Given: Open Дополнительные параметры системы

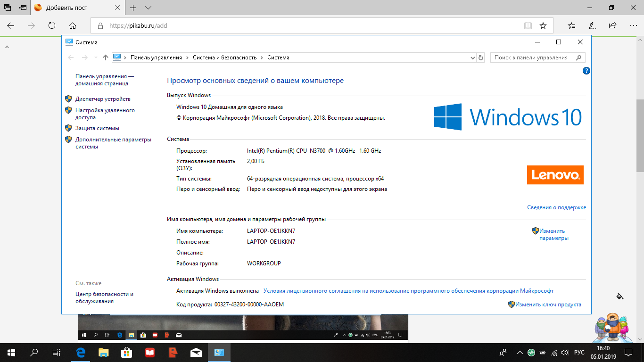Looking at the screenshot, I should [x=114, y=143].
